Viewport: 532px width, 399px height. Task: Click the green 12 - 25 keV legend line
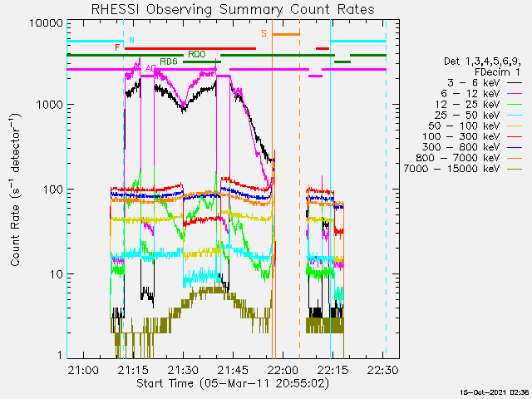click(514, 104)
